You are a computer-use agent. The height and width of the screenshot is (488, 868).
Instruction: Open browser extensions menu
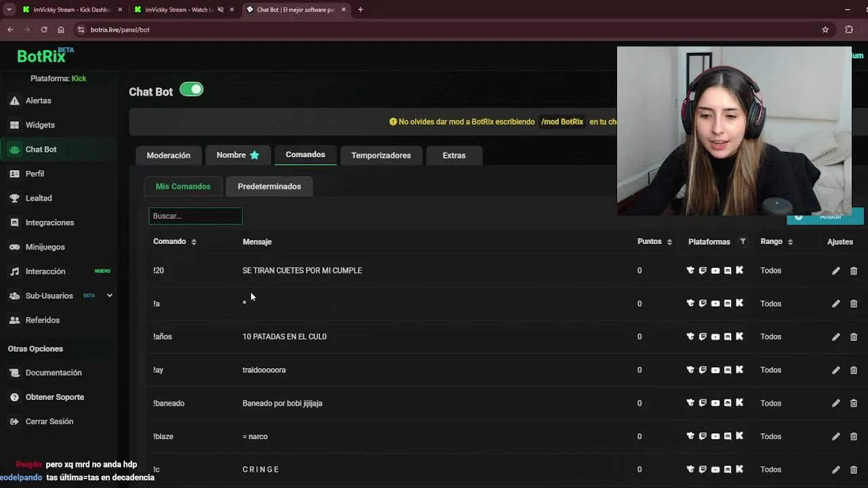tap(849, 30)
